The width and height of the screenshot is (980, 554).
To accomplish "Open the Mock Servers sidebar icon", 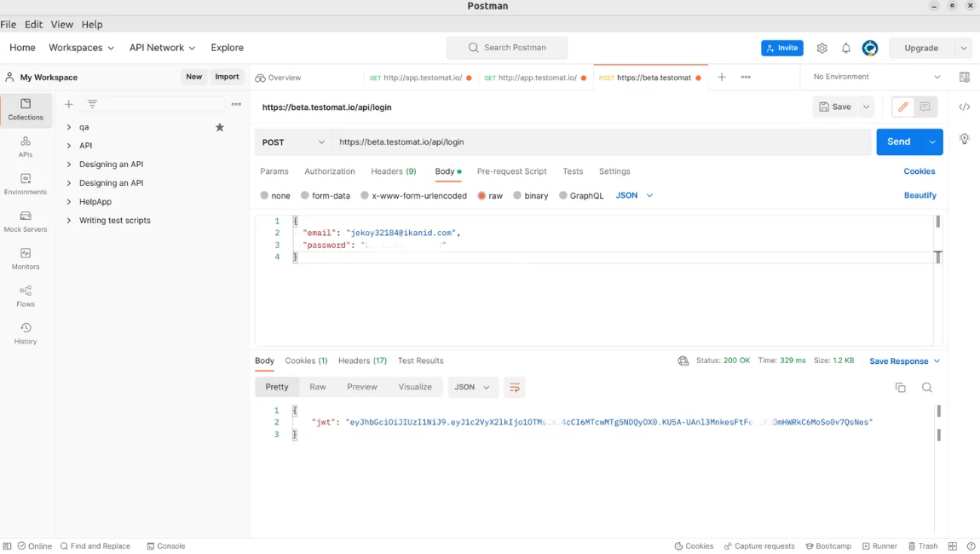I will 26,222.
